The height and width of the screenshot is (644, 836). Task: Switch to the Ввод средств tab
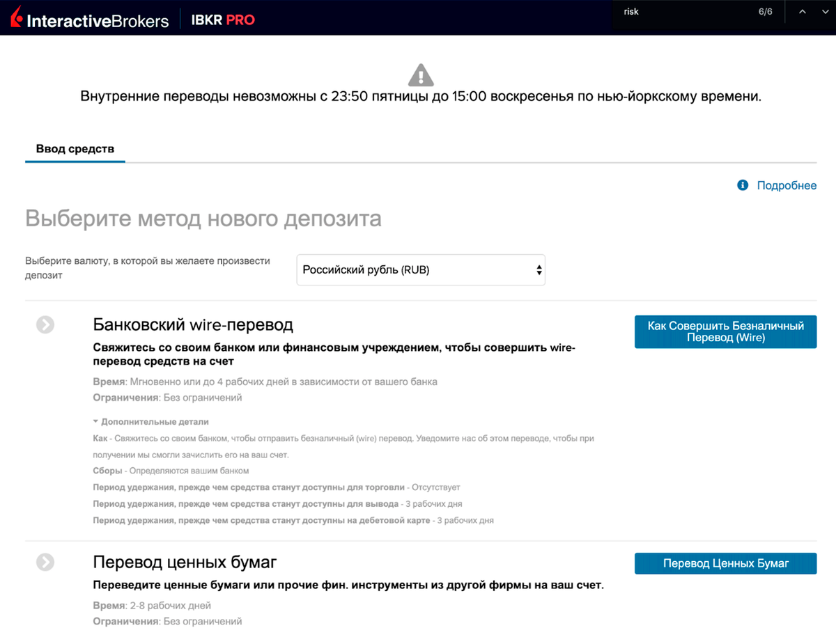75,149
